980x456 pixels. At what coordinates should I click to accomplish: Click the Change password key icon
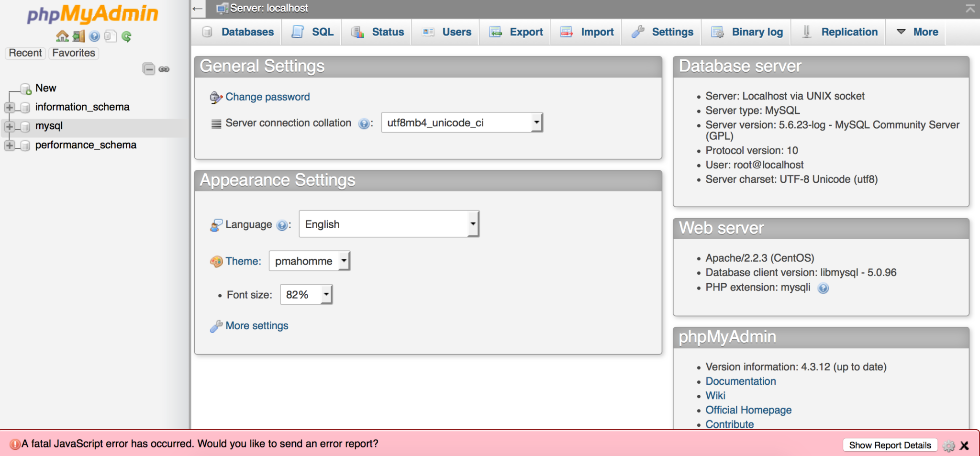216,97
